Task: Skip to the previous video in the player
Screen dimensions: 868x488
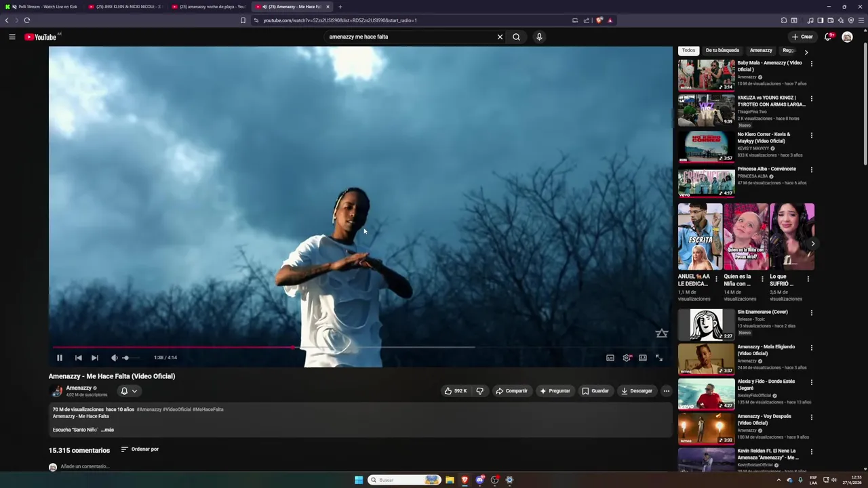Action: coord(78,358)
